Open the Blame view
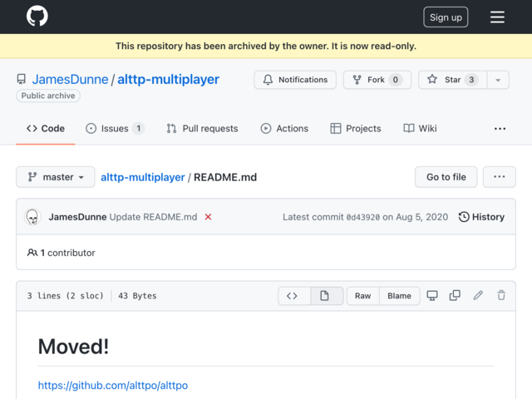 coord(399,296)
